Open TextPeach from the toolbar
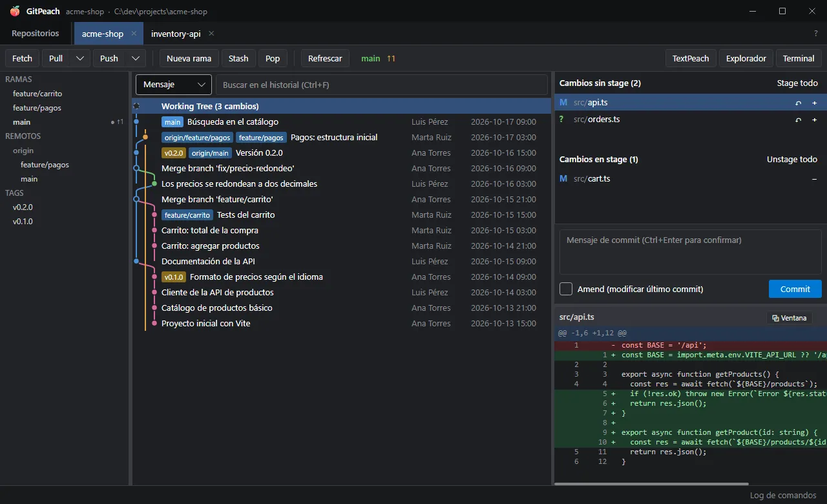The height and width of the screenshot is (504, 827). point(691,58)
